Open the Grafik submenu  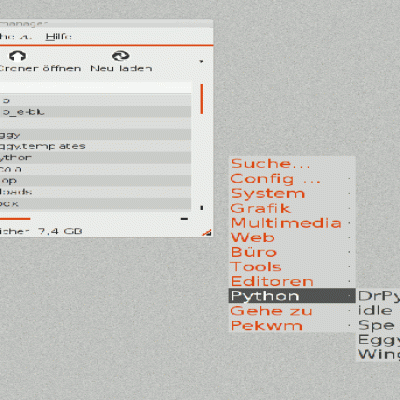coord(292,208)
